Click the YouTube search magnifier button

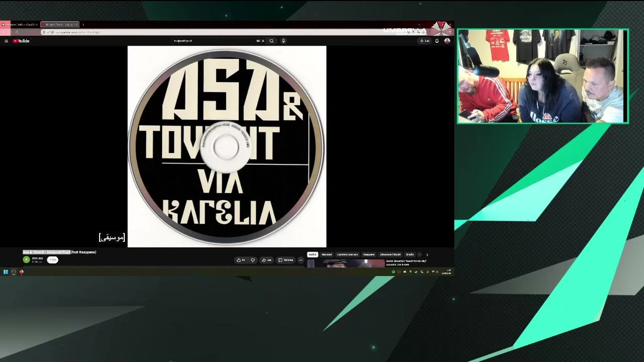coord(272,41)
